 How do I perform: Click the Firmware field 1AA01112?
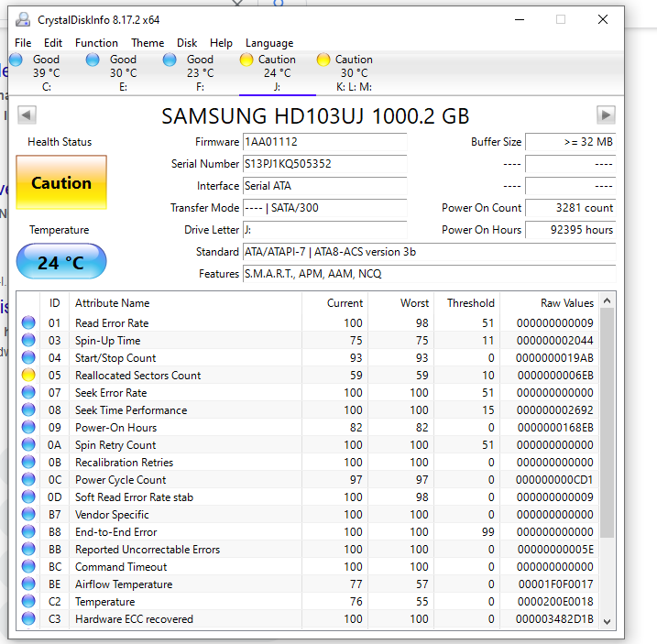(x=324, y=142)
